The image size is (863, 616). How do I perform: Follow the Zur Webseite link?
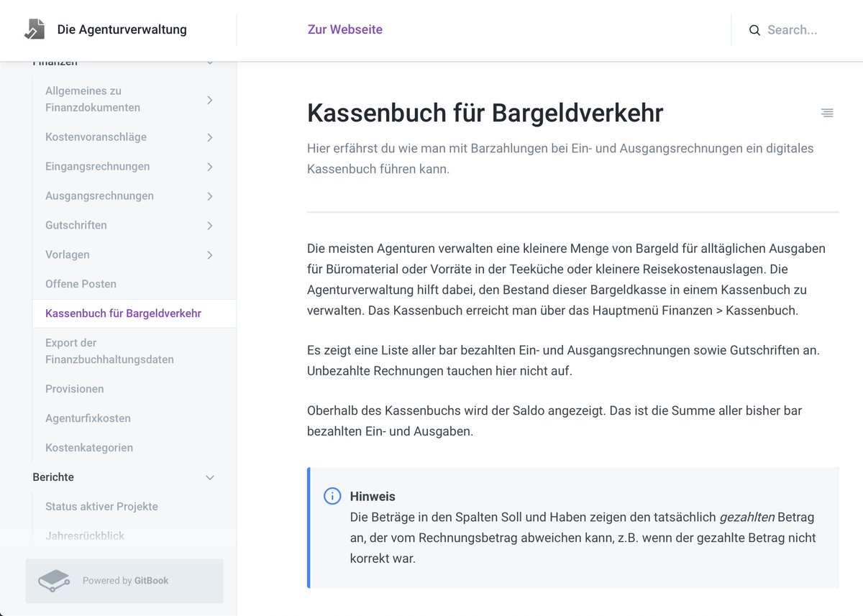point(345,29)
